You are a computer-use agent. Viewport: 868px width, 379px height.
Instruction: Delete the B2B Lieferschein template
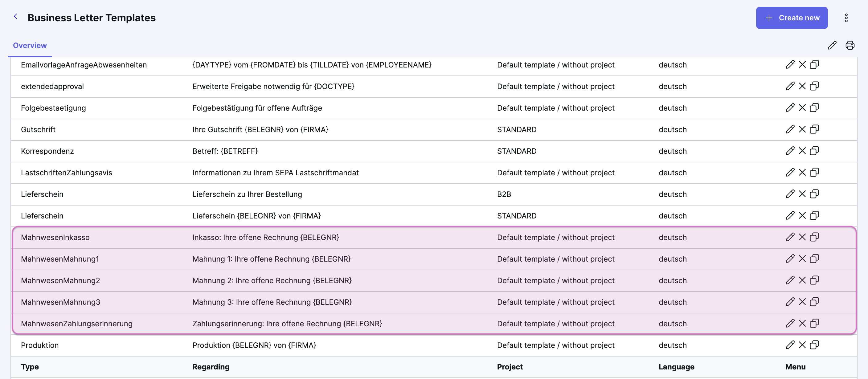(x=802, y=194)
